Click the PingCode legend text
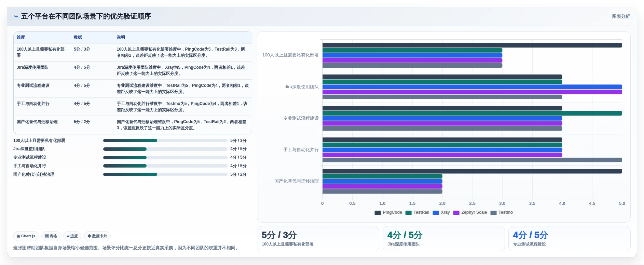644x265 pixels. (x=392, y=212)
